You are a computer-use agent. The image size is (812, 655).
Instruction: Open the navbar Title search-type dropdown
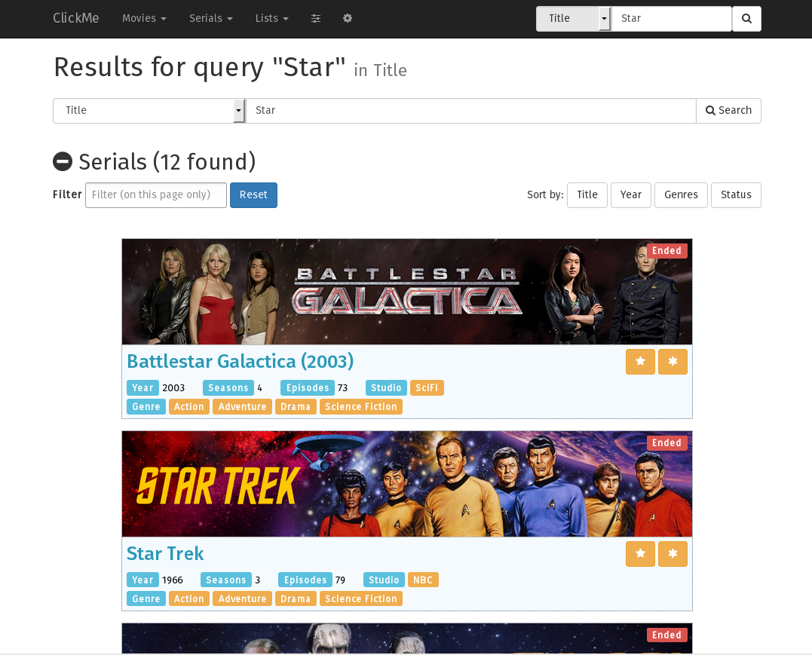573,19
